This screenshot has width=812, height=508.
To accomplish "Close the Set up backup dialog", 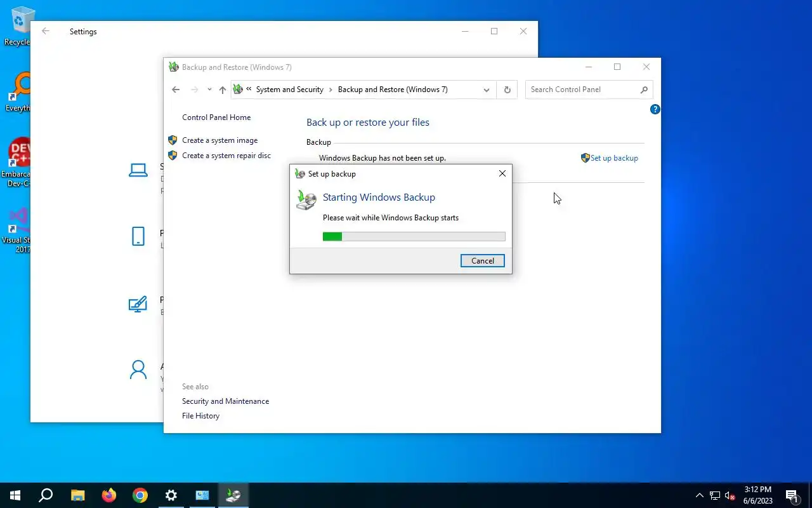I will click(502, 173).
